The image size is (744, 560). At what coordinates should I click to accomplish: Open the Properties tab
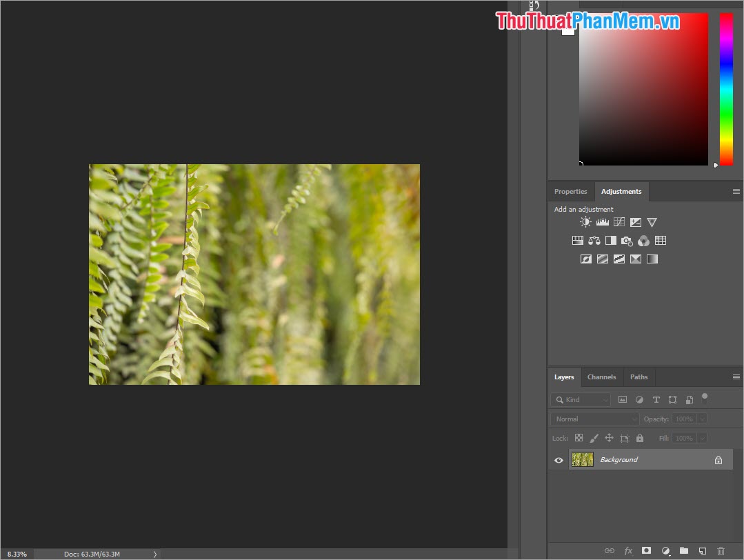click(571, 191)
